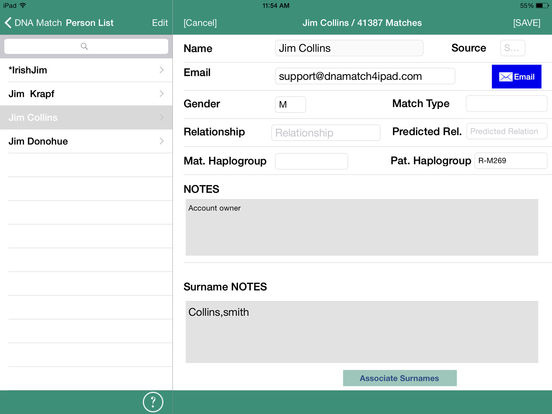Viewport: 552px width, 414px height.
Task: Click the Person List title
Action: (89, 23)
